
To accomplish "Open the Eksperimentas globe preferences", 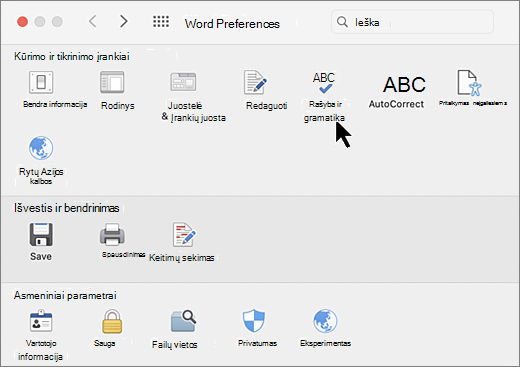I will pyautogui.click(x=325, y=321).
